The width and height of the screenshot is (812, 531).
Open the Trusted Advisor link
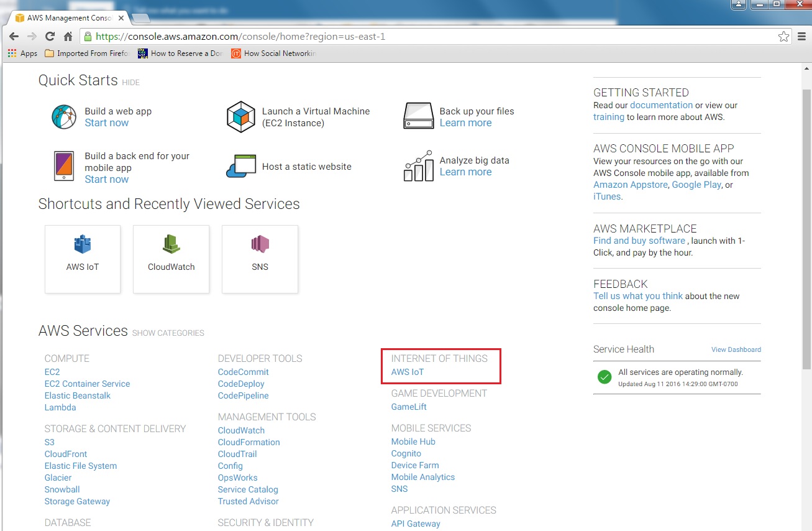pos(248,501)
